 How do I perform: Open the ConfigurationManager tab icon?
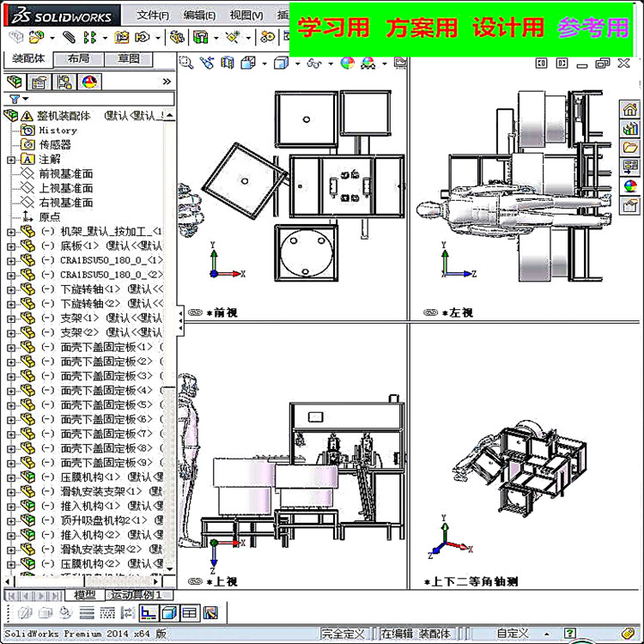point(64,82)
